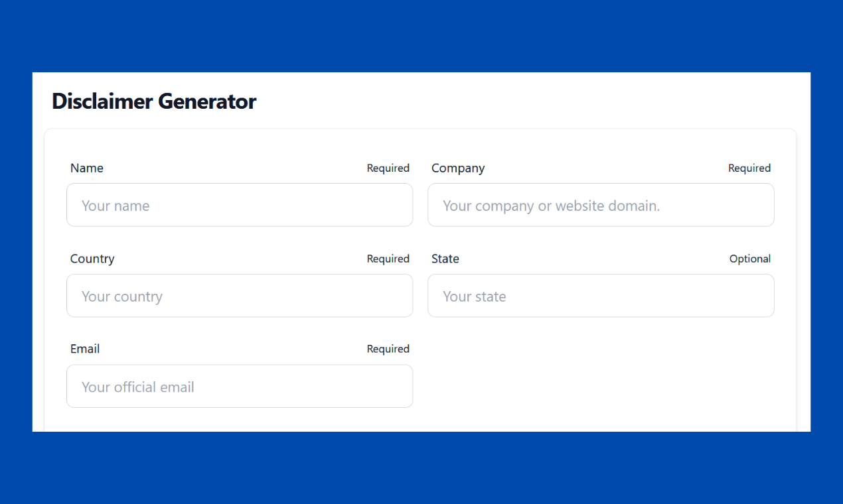Click the State field label
This screenshot has width=843, height=504.
(445, 259)
